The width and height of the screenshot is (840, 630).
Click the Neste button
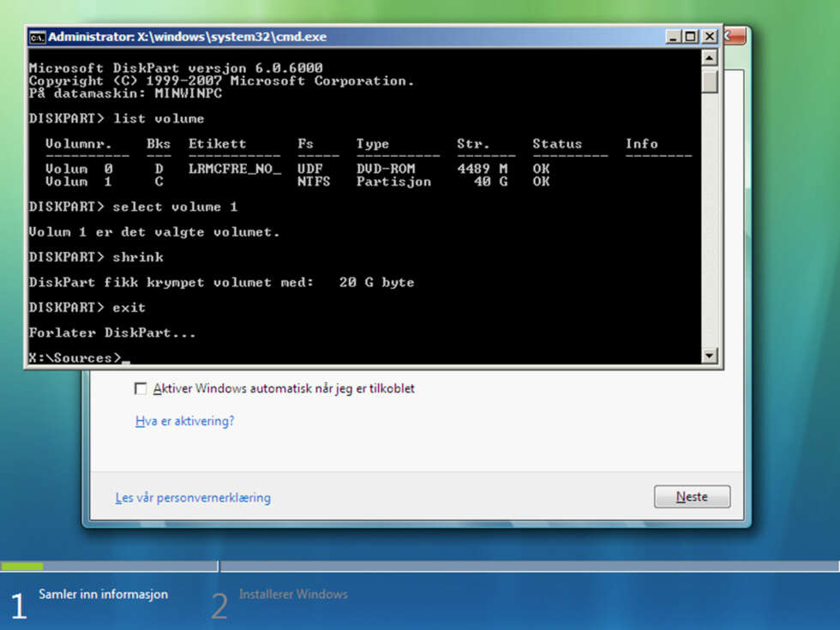pos(692,496)
